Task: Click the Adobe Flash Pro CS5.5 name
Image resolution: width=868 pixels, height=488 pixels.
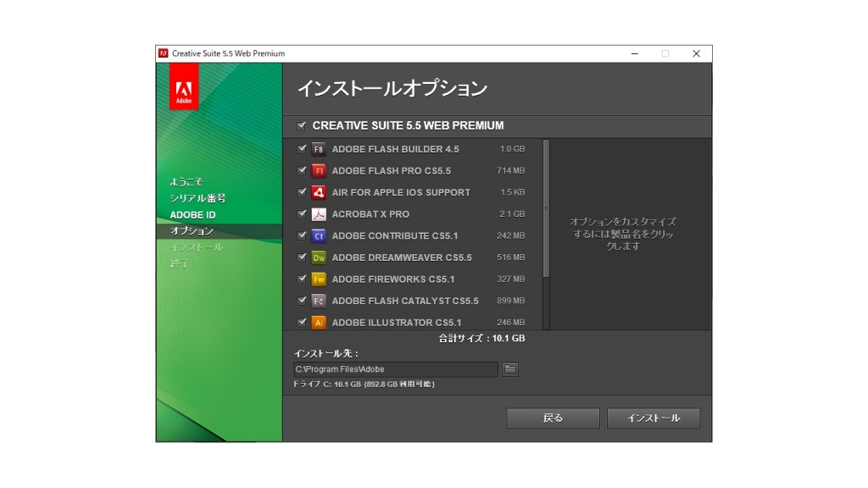Action: pyautogui.click(x=392, y=171)
